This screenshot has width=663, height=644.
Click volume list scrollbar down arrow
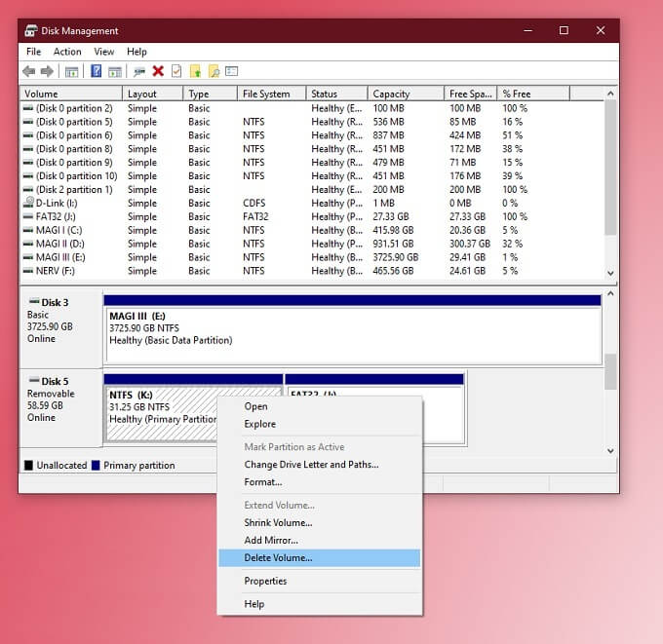[610, 275]
